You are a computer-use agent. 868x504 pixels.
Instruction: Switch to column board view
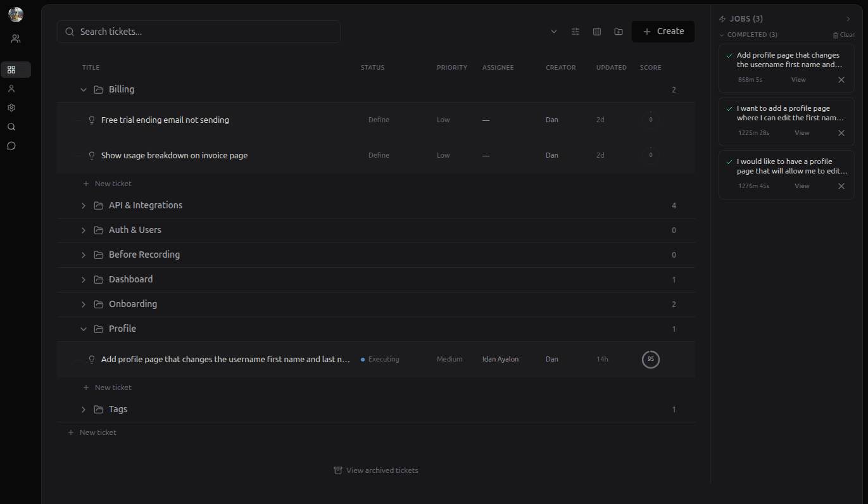[x=596, y=31]
